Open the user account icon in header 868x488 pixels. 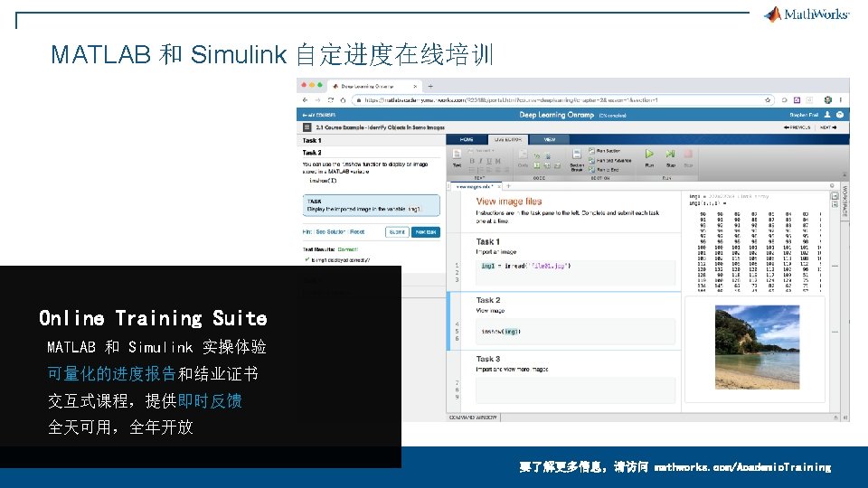point(827,115)
